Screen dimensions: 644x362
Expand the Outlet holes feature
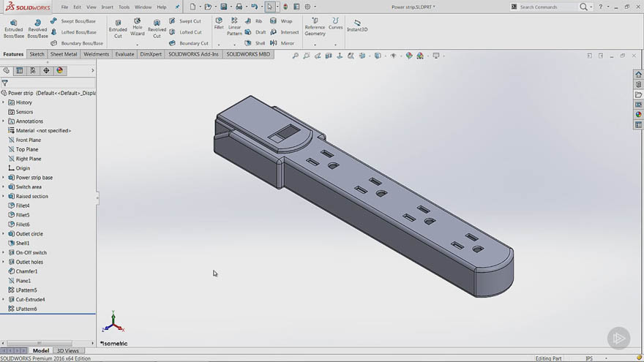click(3, 262)
